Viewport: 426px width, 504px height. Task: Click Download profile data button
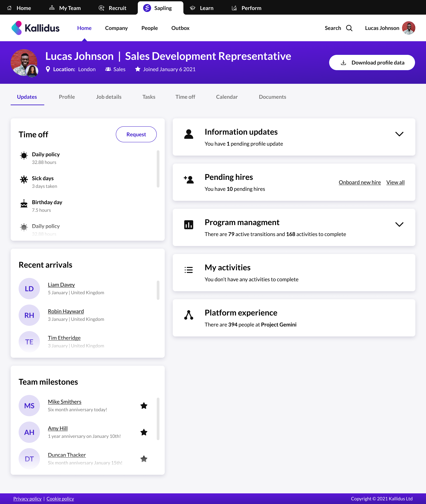pos(372,63)
